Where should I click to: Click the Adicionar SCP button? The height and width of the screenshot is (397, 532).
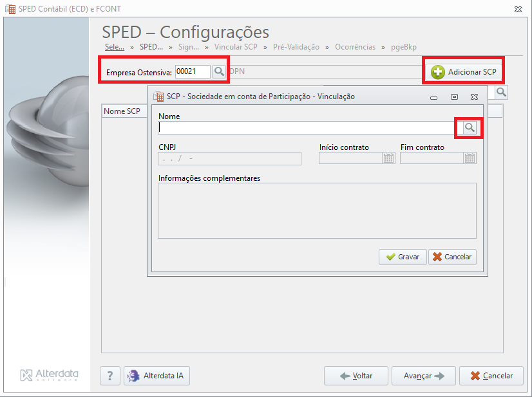tap(464, 72)
